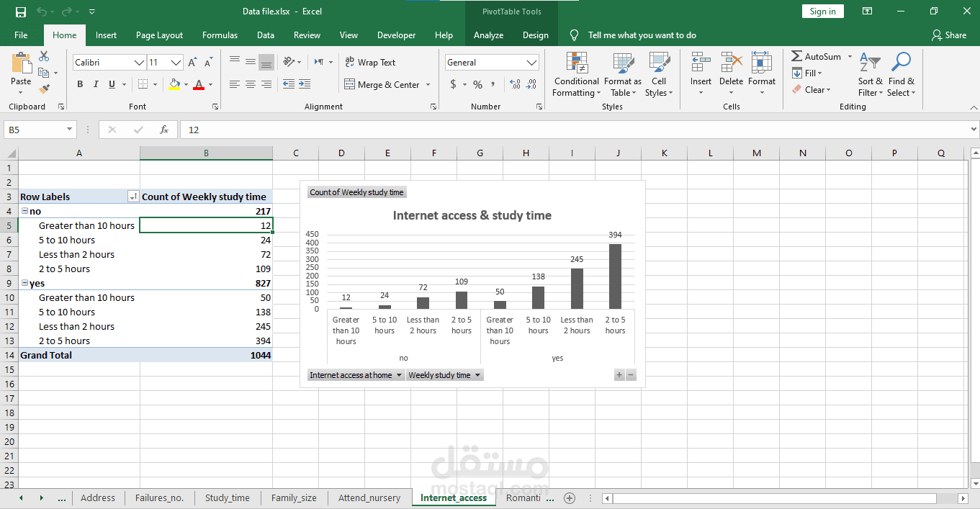This screenshot has height=509, width=980.
Task: Toggle Italic formatting
Action: click(96, 84)
